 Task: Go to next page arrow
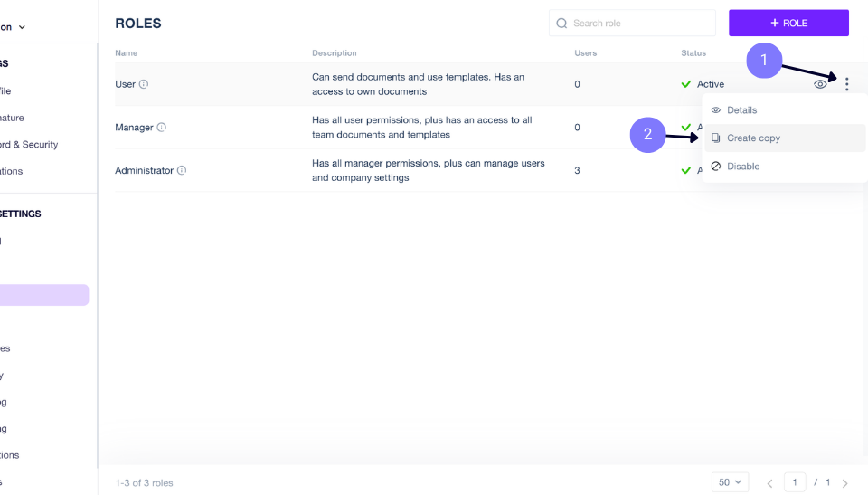click(844, 483)
